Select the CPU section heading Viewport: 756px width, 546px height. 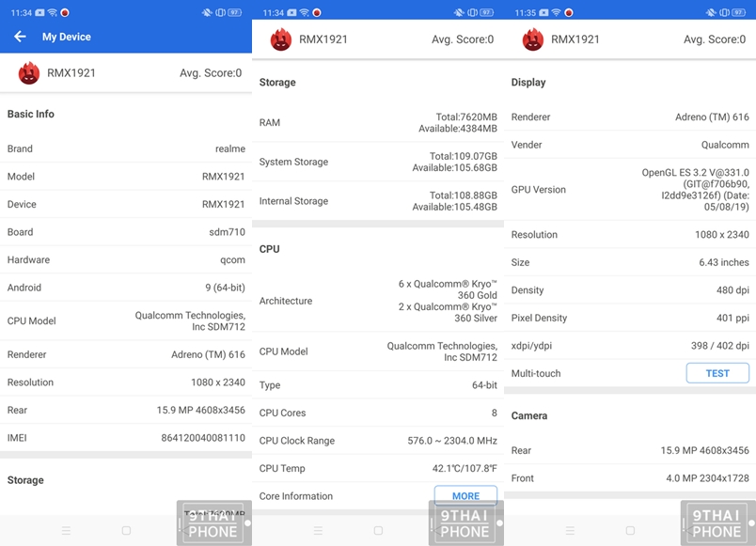[270, 249]
